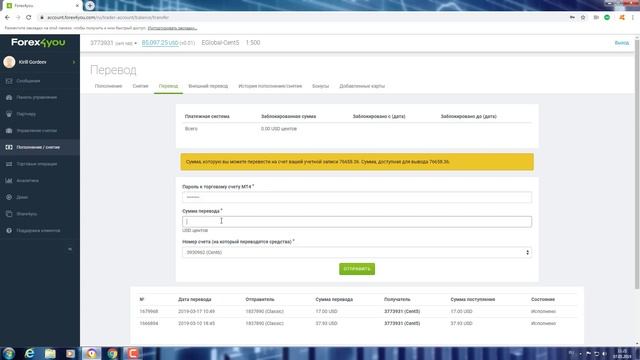Image resolution: width=640 pixels, height=360 pixels.
Task: Select the Перевод tab
Action: (168, 86)
